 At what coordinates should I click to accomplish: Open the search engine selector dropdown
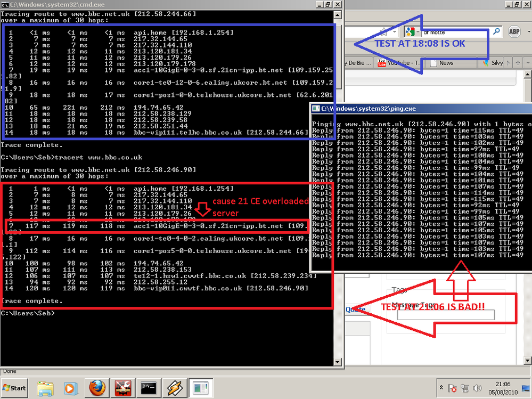418,31
